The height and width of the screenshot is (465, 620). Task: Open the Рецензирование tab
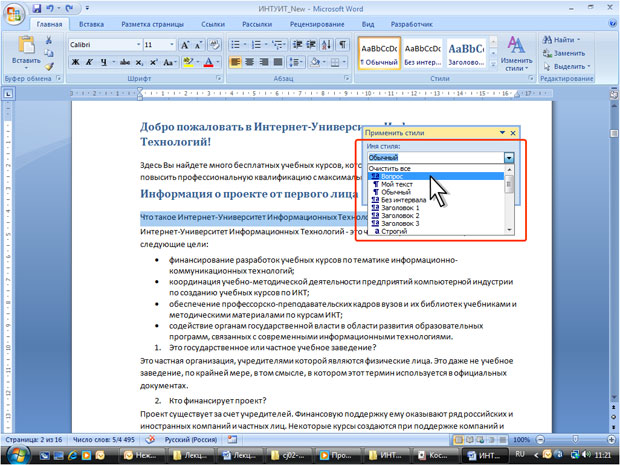pos(316,23)
